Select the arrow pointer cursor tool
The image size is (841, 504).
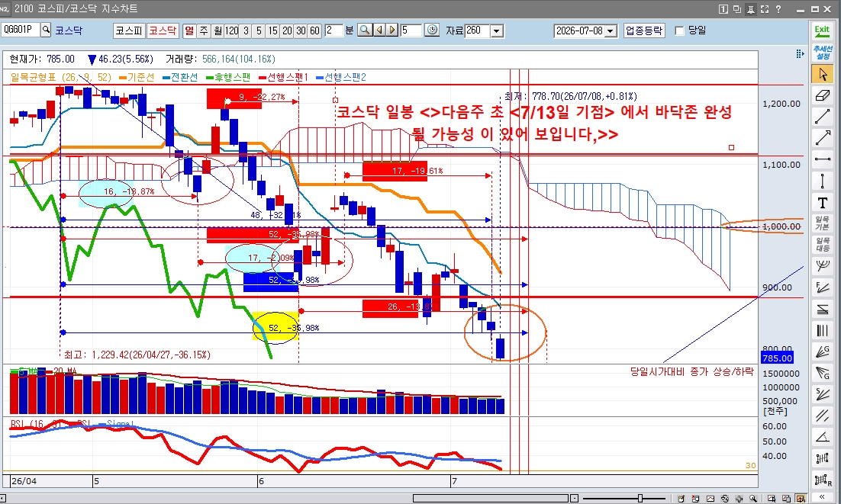tap(822, 74)
